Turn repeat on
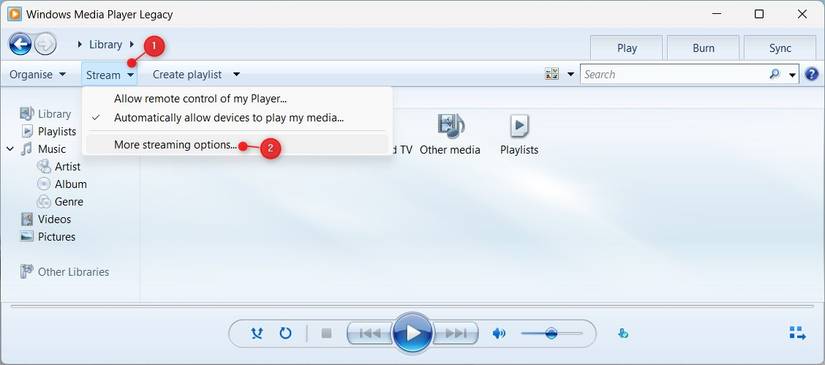The height and width of the screenshot is (365, 825). pos(285,333)
